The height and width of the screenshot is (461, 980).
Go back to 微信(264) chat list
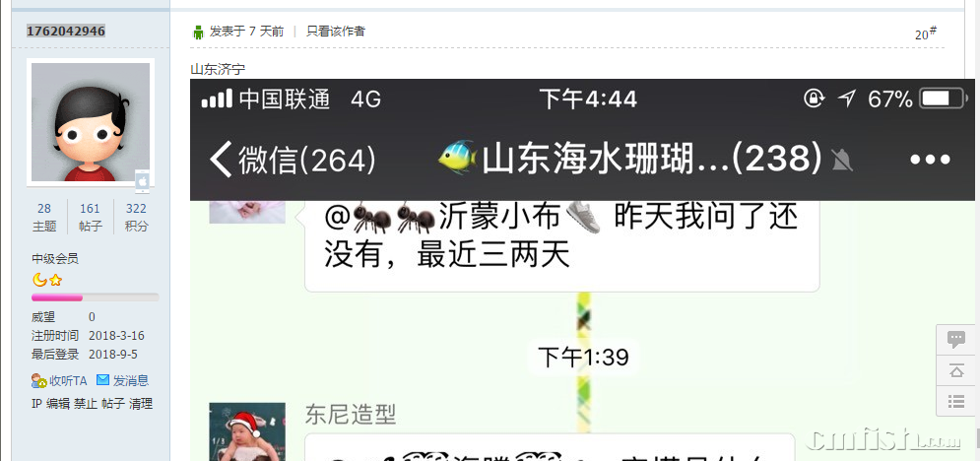pyautogui.click(x=293, y=160)
